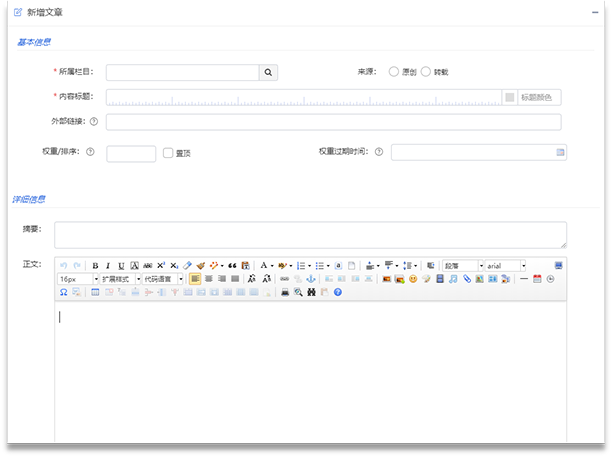Image resolution: width=612 pixels, height=457 pixels.
Task: Open the calendar picker for 权重过期时间
Action: click(x=560, y=152)
